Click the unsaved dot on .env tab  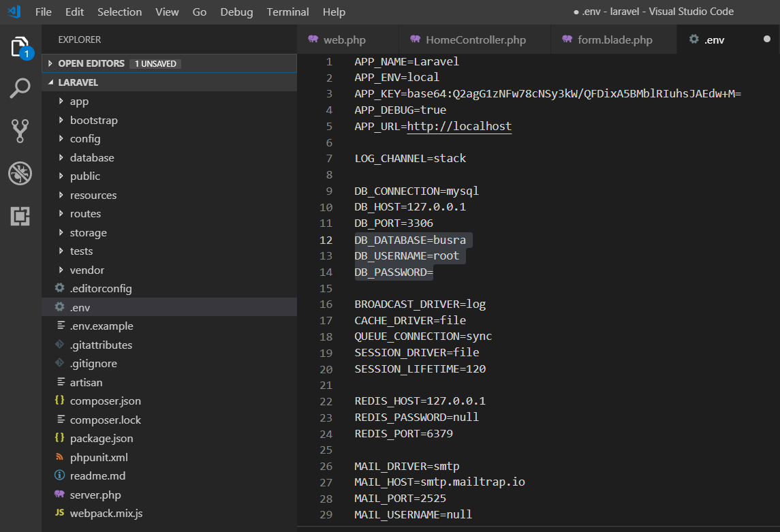pyautogui.click(x=767, y=40)
